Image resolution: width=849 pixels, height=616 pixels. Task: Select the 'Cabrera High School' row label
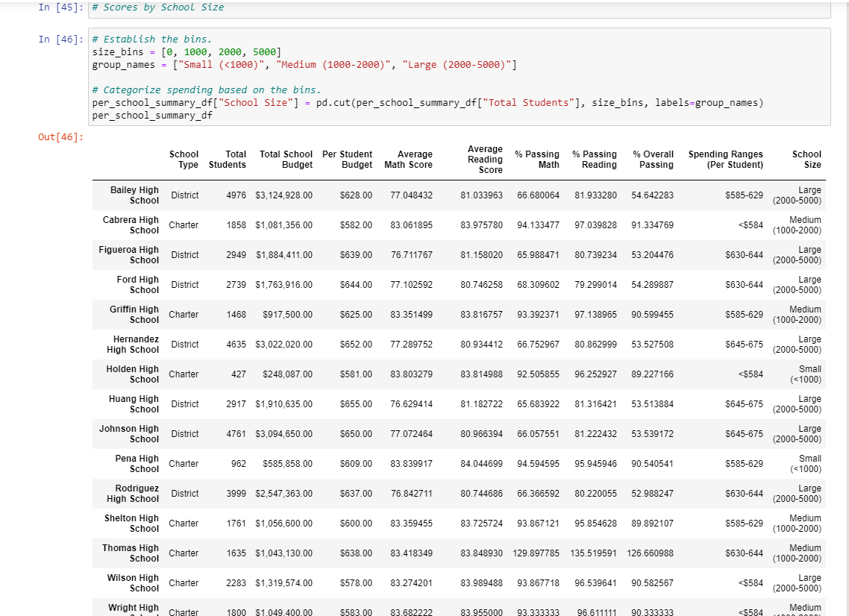click(131, 225)
